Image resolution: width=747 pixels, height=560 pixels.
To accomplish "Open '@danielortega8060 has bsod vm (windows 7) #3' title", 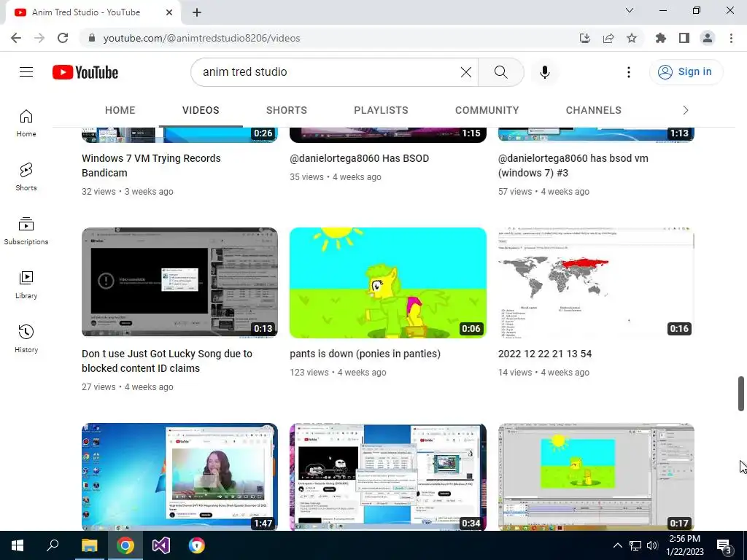I will coord(573,166).
